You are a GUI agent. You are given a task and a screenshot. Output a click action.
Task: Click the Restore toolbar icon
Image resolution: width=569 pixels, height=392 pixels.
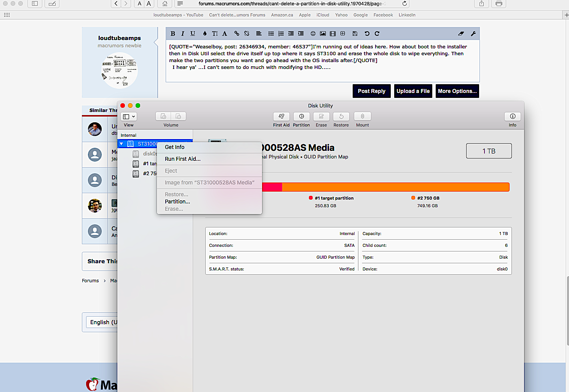pyautogui.click(x=341, y=116)
